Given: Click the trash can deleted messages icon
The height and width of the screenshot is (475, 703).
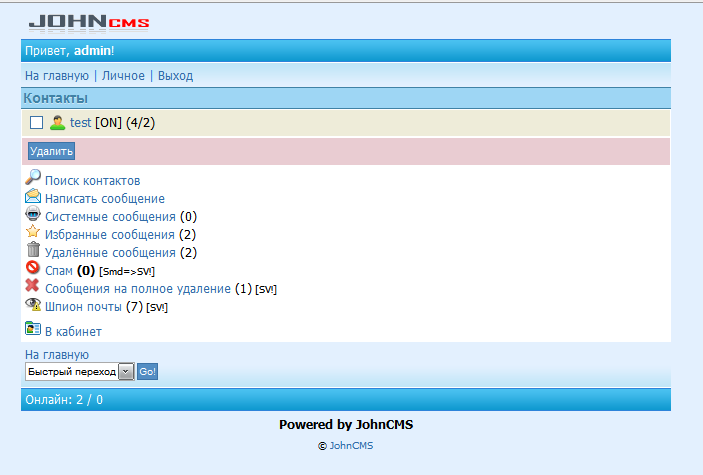Looking at the screenshot, I should click(33, 249).
